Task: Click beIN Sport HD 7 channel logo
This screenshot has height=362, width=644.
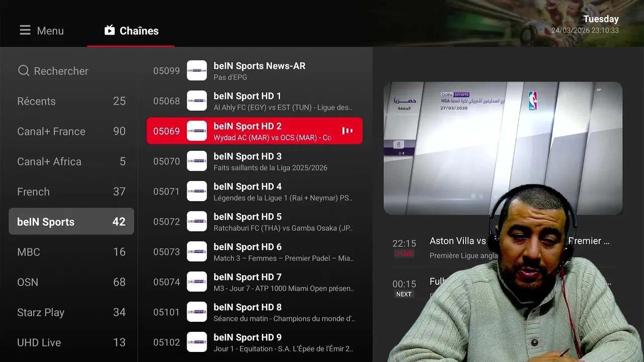Action: 197,282
